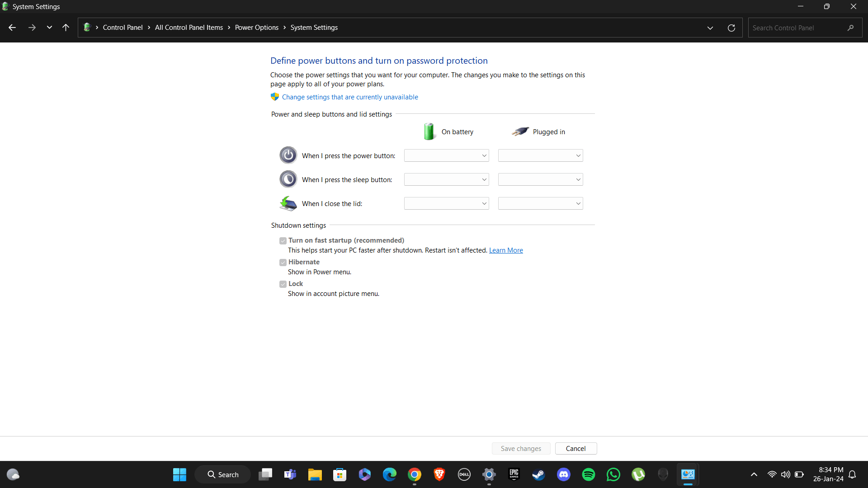The height and width of the screenshot is (488, 868).
Task: Open power button On battery dropdown
Action: point(446,156)
